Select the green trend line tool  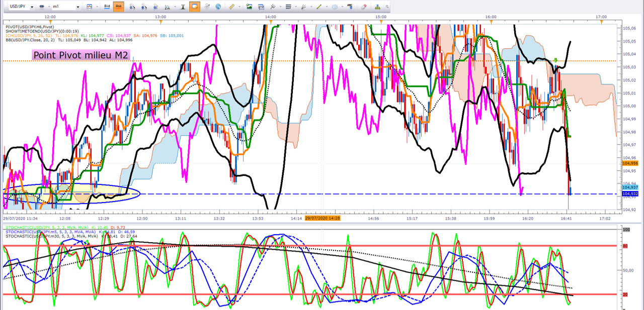pos(319,7)
